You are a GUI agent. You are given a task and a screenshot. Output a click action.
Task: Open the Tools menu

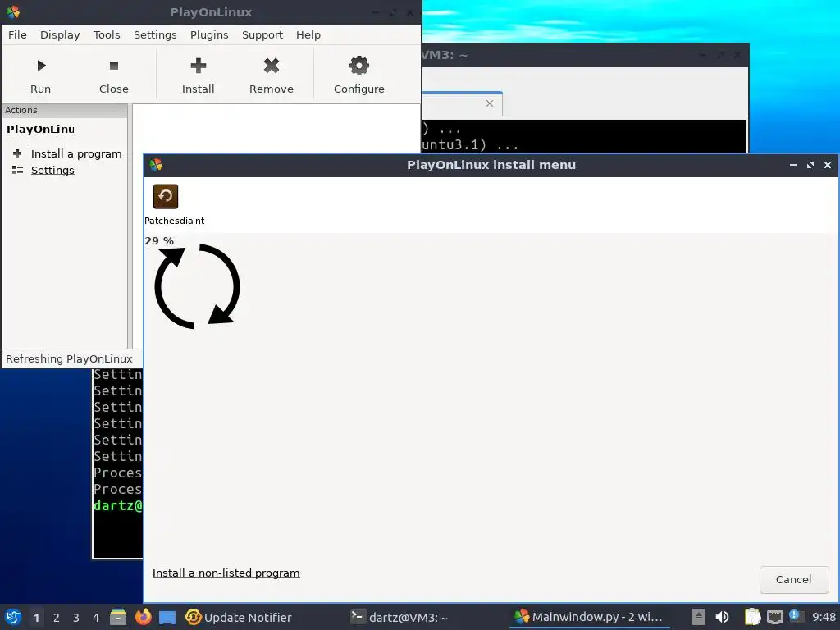point(107,34)
